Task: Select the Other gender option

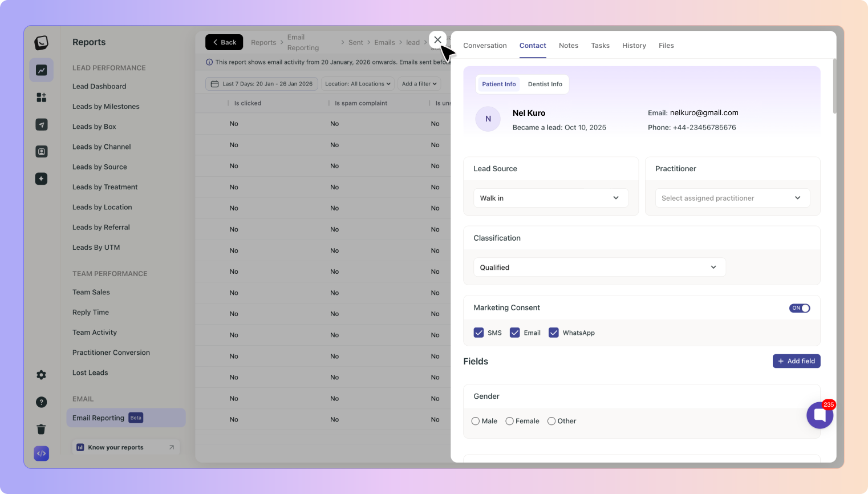Action: (551, 421)
